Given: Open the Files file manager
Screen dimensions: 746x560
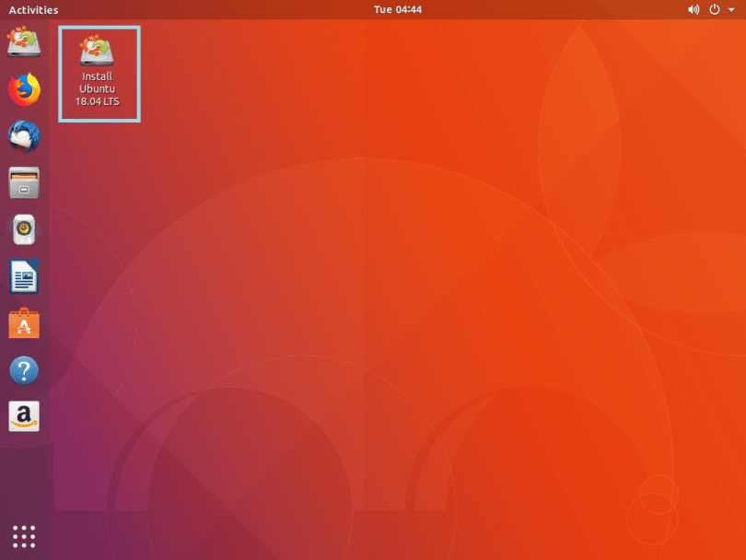Looking at the screenshot, I should [x=23, y=183].
